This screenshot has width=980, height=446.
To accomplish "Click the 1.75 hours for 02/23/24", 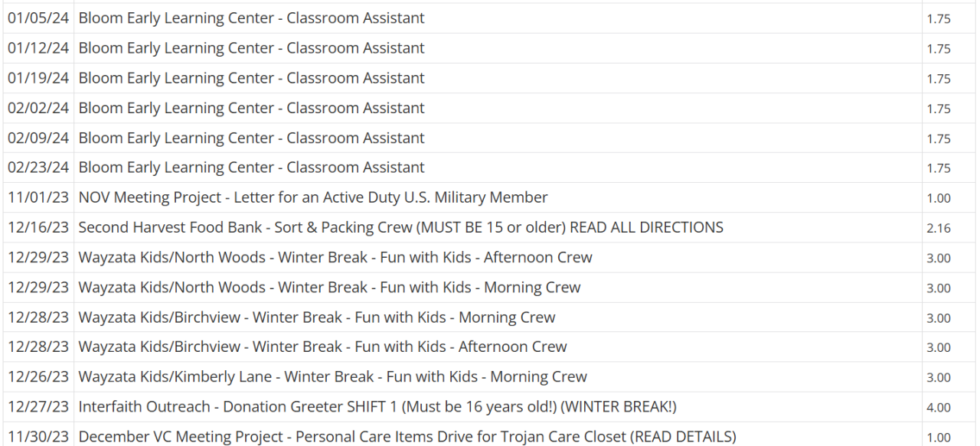I will (x=939, y=168).
